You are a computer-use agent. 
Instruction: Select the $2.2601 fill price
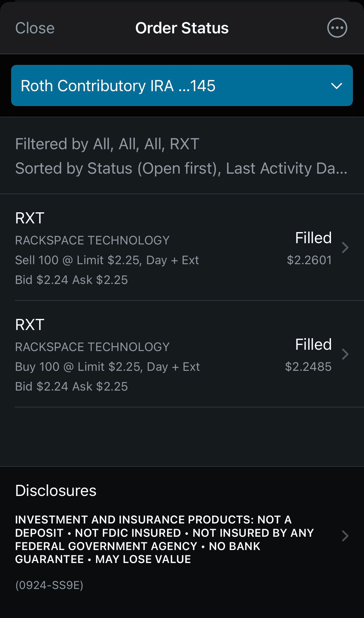click(x=309, y=260)
